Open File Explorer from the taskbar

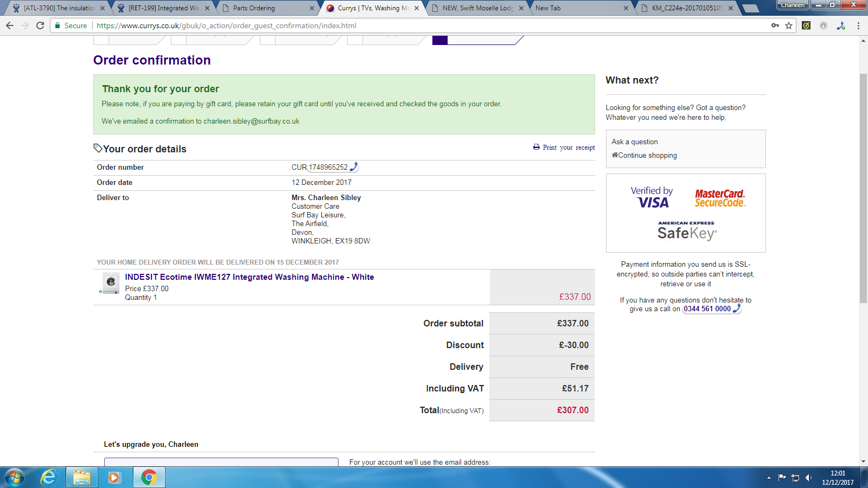82,478
